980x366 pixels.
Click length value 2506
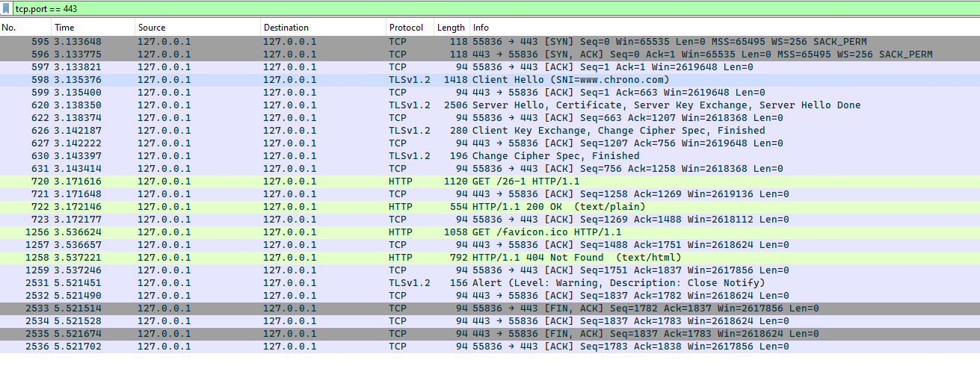click(x=455, y=105)
